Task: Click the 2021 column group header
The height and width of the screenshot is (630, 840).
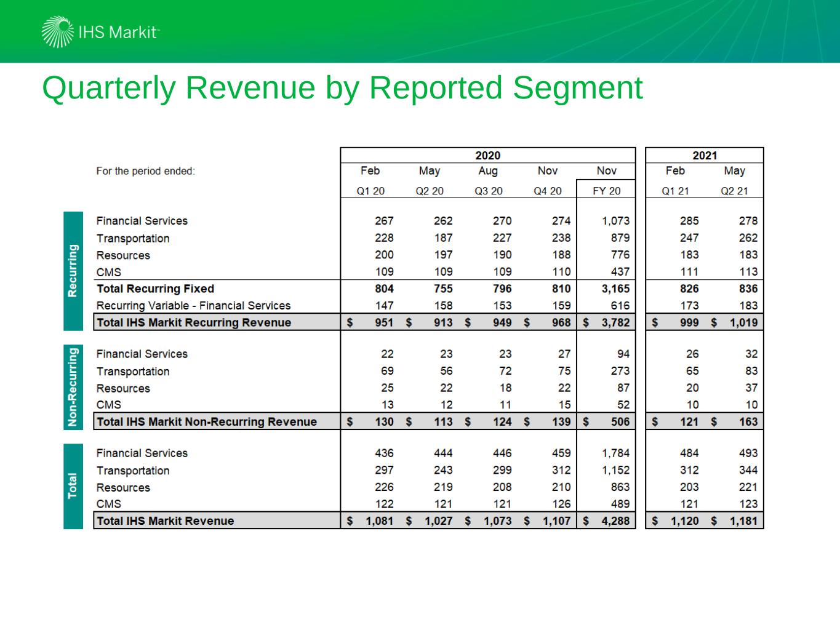Action: coord(705,156)
